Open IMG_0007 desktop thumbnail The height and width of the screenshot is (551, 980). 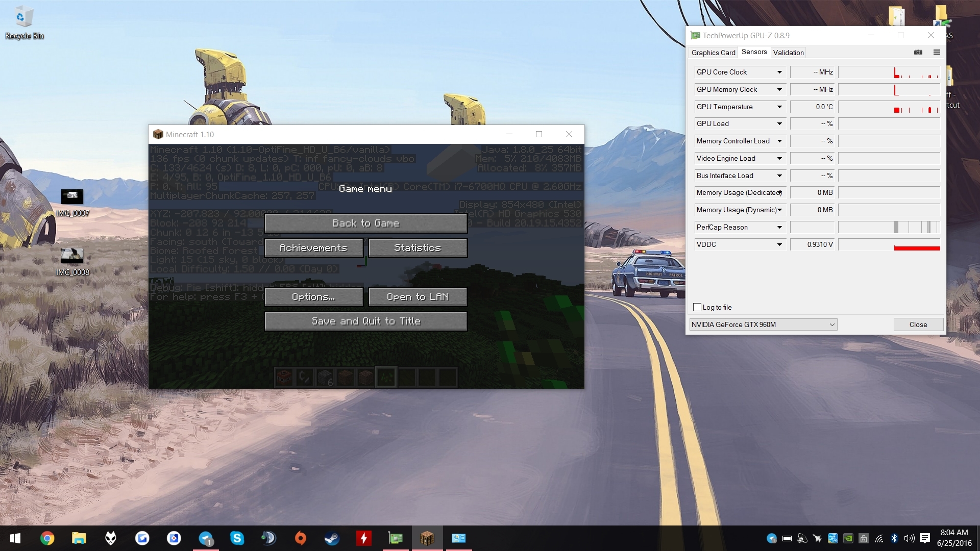[72, 197]
